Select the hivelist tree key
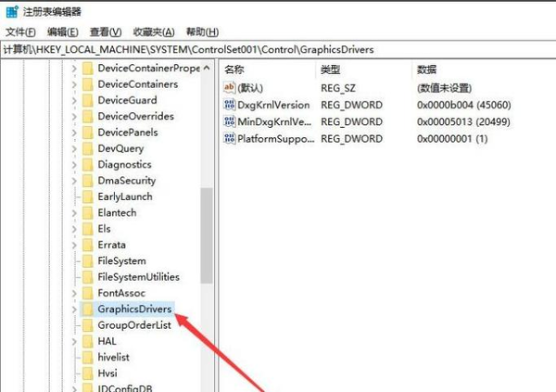The width and height of the screenshot is (556, 392). coord(113,357)
